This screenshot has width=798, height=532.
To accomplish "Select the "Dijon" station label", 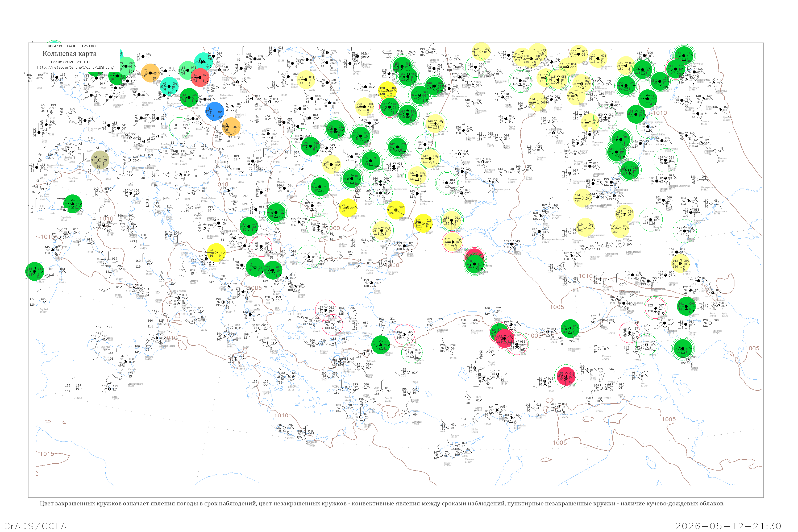I will [44, 140].
